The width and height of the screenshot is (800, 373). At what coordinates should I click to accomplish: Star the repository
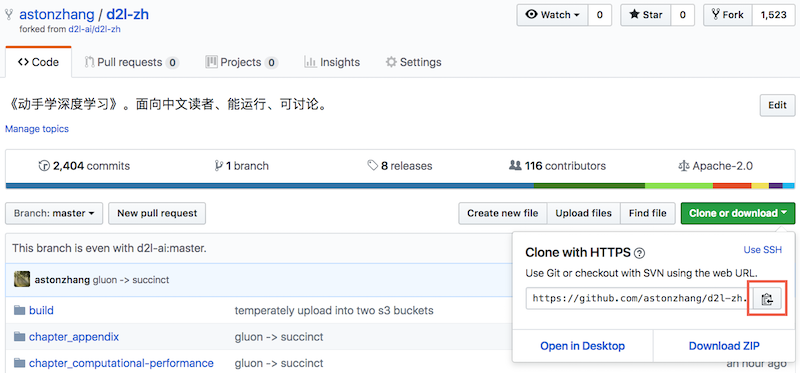coord(645,15)
